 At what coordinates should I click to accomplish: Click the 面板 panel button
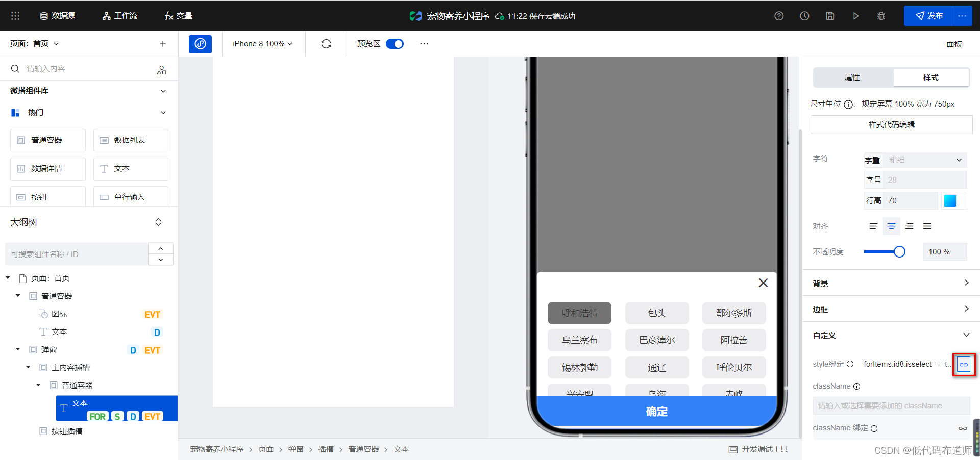[x=954, y=44]
